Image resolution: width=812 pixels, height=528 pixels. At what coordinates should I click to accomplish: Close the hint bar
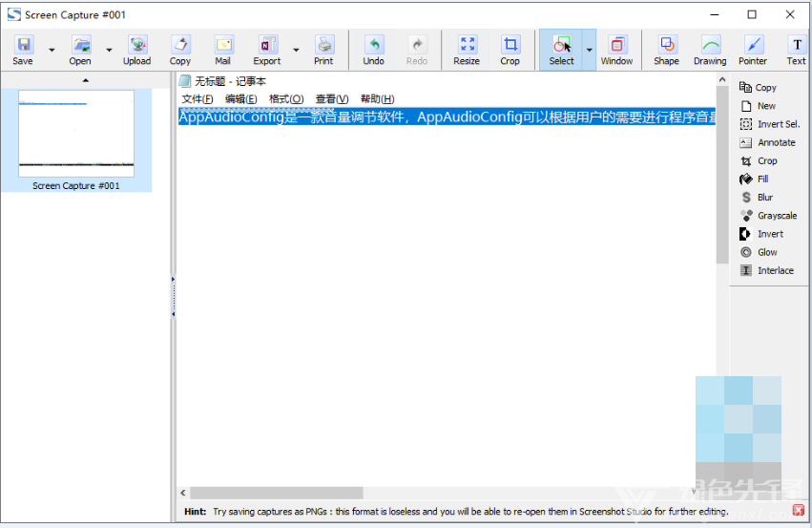799,511
